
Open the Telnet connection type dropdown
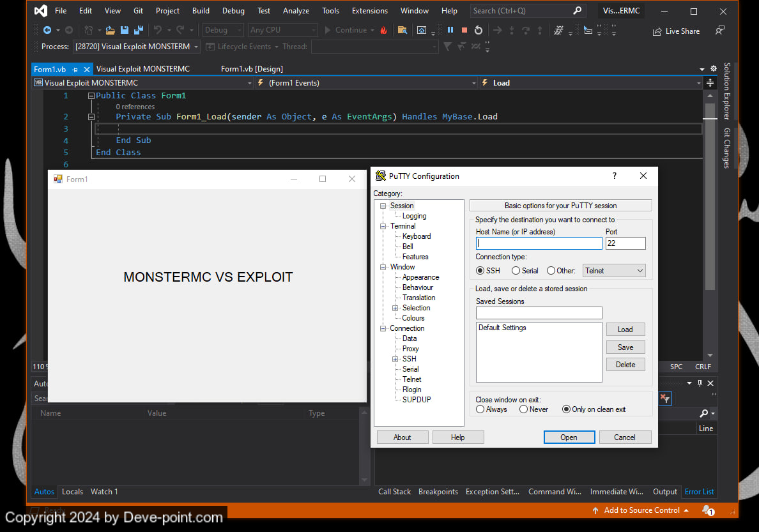(614, 271)
